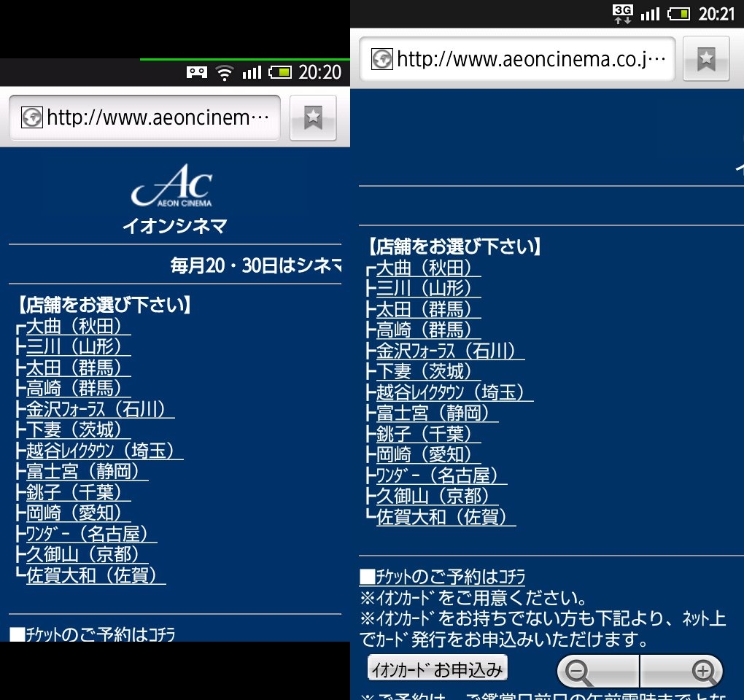The height and width of the screenshot is (700, 744).
Task: Tap the bookmark star in right browser
Action: coord(706,59)
